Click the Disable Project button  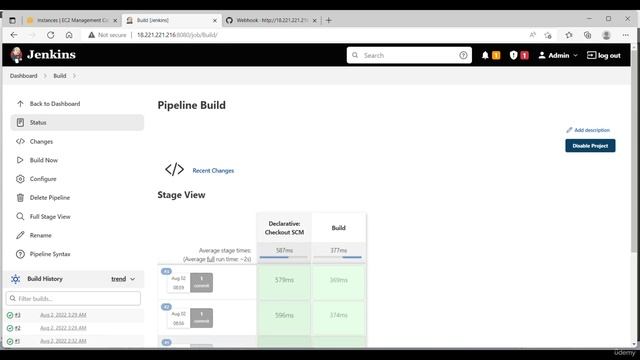pos(590,146)
